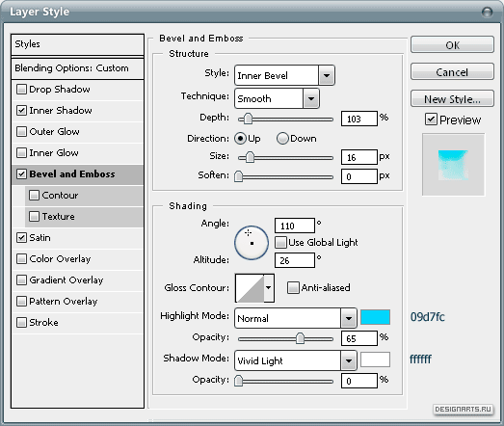Open the white shadow color swatch
504x426 pixels.
pyautogui.click(x=375, y=359)
